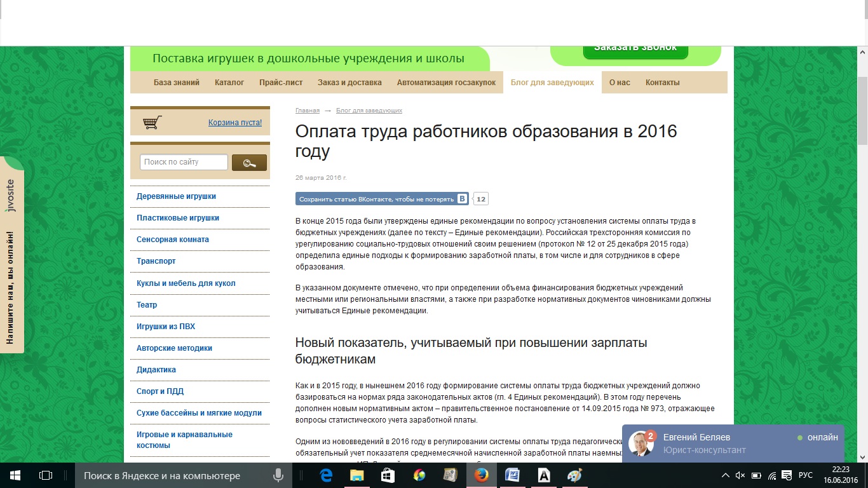Image resolution: width=868 pixels, height=488 pixels.
Task: Switch to Firefox in taskbar
Action: point(481,475)
